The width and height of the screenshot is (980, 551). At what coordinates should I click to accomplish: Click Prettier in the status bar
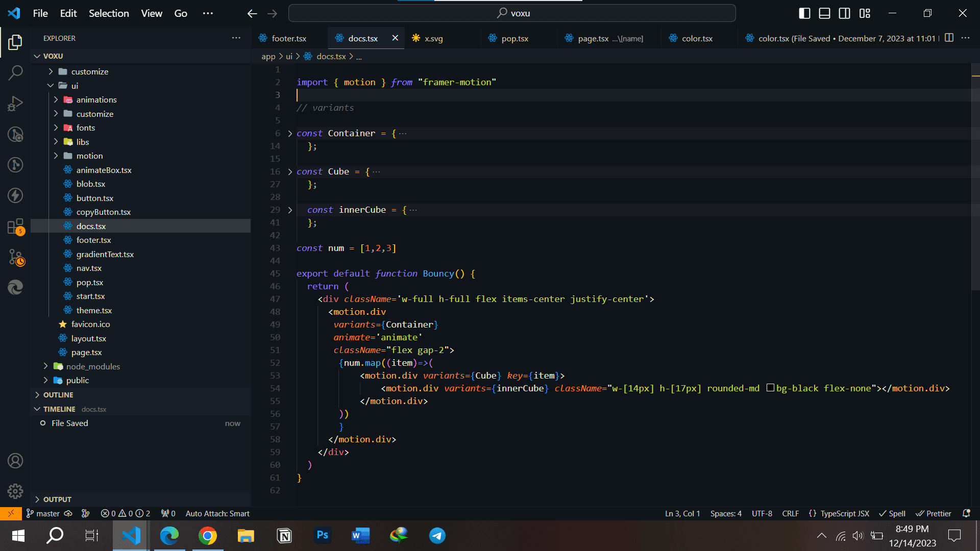click(x=934, y=514)
